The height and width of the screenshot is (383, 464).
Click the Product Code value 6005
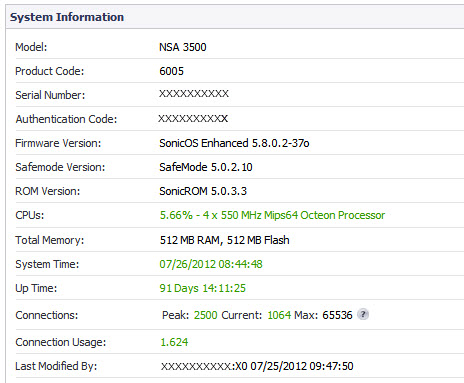171,71
